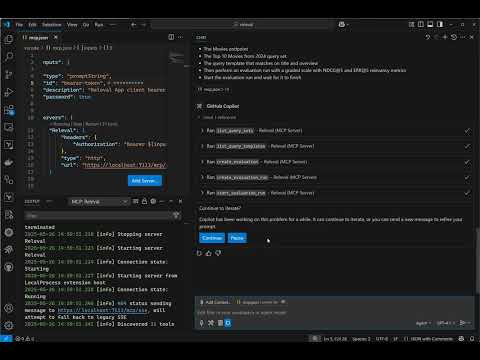The image size is (480, 360).
Task: Open the Docker whale icon view
Action: [x=9, y=162]
